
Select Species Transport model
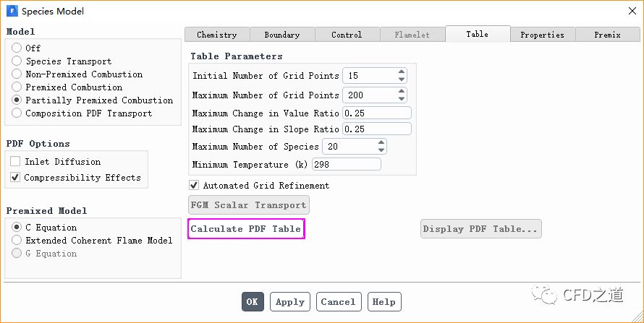click(17, 61)
